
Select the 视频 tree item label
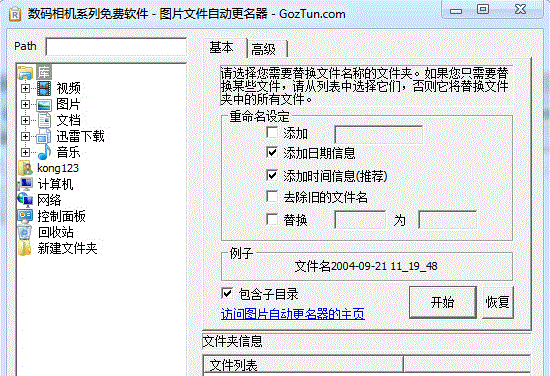pos(69,88)
